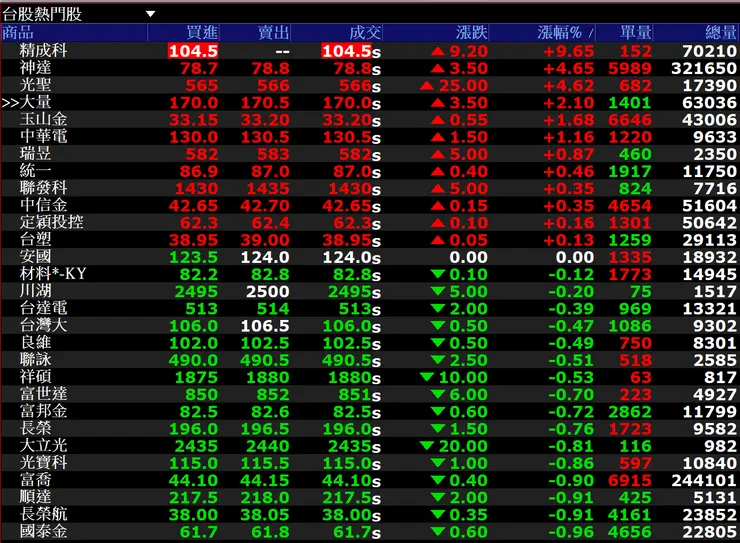Select the 川湖 stock name
The width and height of the screenshot is (740, 543).
[35, 291]
